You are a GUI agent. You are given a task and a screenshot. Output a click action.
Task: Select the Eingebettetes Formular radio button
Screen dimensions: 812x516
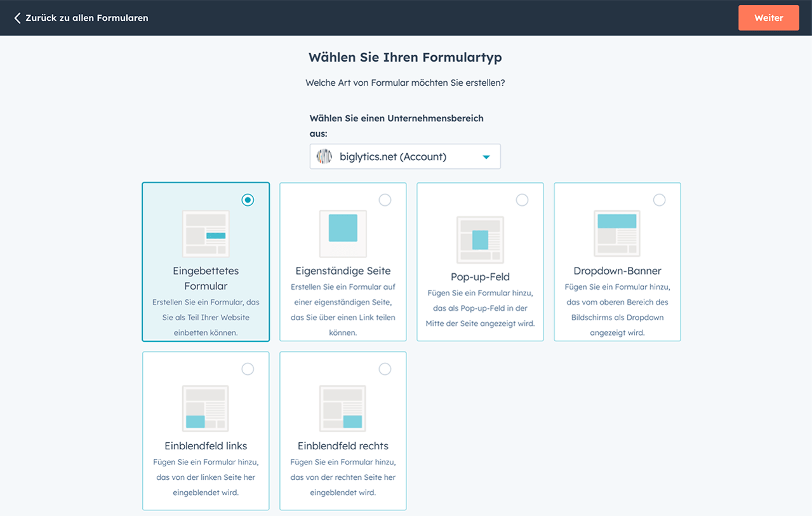248,200
